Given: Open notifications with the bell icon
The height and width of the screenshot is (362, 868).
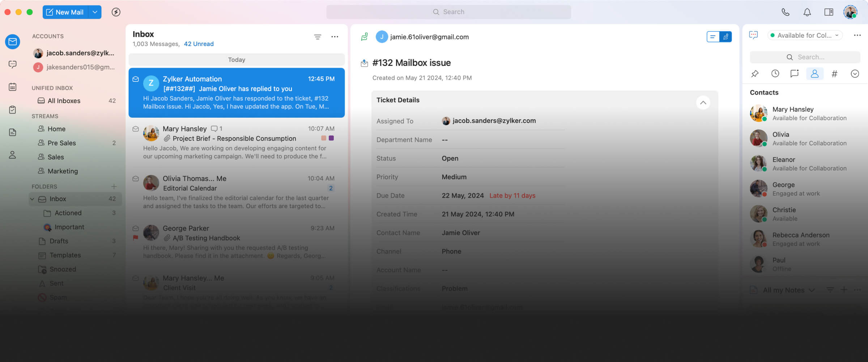Looking at the screenshot, I should click(x=807, y=12).
